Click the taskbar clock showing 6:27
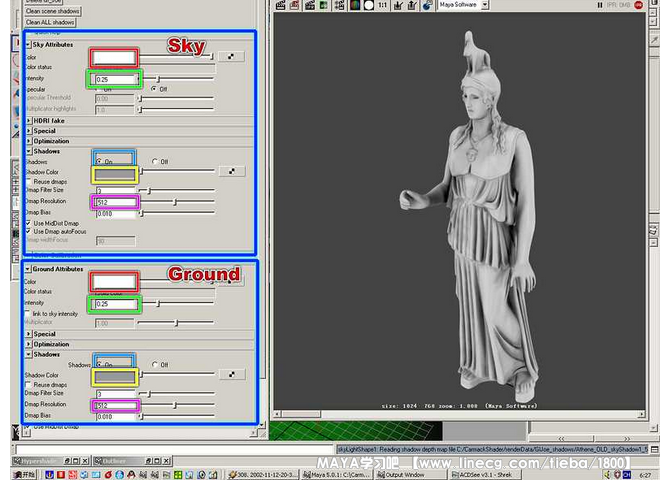 (x=645, y=475)
